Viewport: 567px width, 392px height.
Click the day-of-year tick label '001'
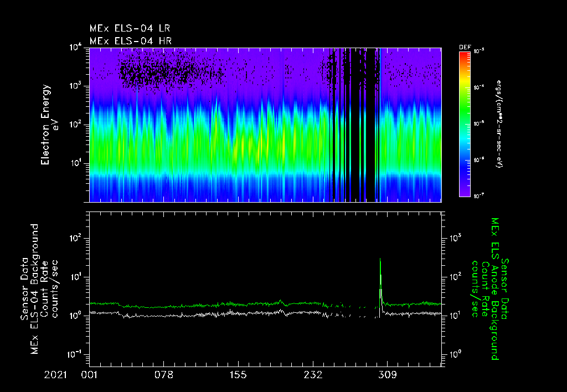point(89,375)
